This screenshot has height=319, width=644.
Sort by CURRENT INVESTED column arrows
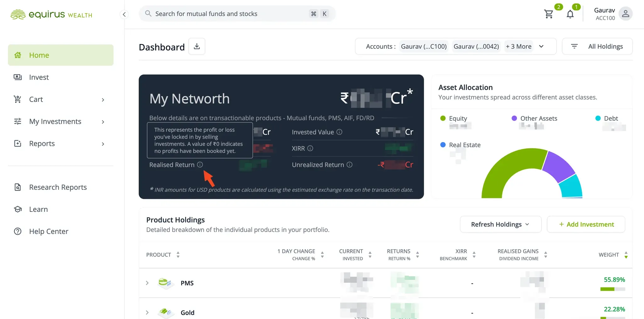pos(370,255)
